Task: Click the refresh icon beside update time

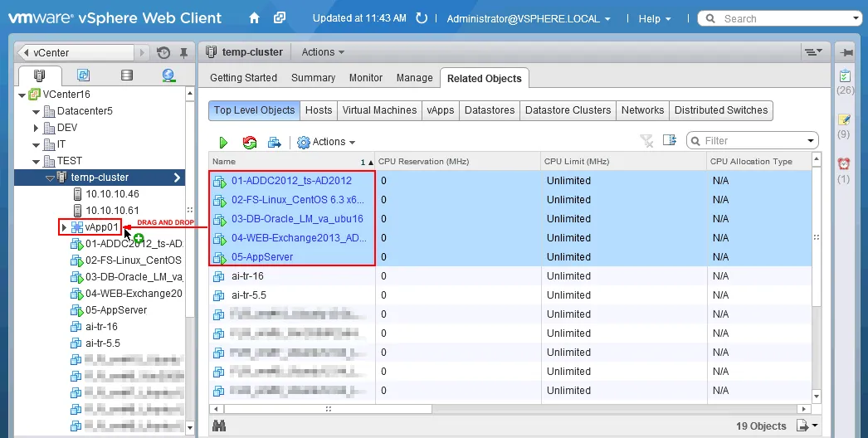Action: click(x=422, y=18)
